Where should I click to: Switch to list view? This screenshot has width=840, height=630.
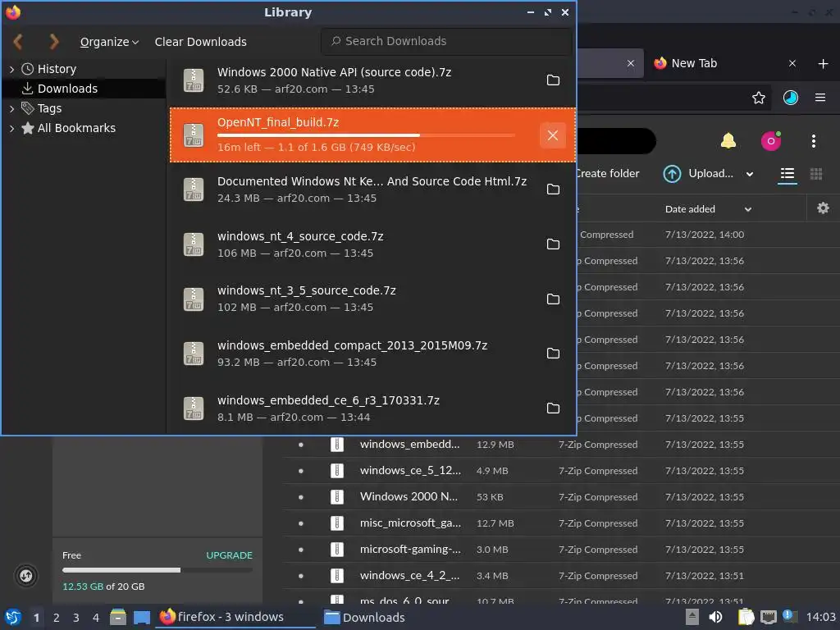coord(787,174)
